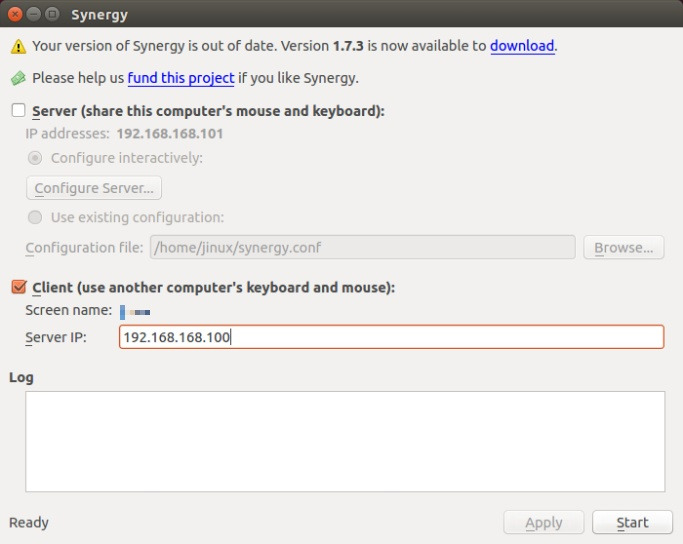683x544 pixels.
Task: Click the Apply button
Action: tap(544, 522)
